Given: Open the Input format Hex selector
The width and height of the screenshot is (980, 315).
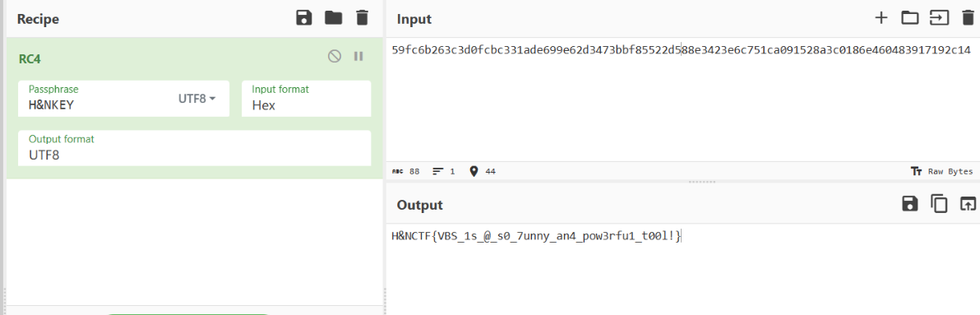Looking at the screenshot, I should click(306, 99).
